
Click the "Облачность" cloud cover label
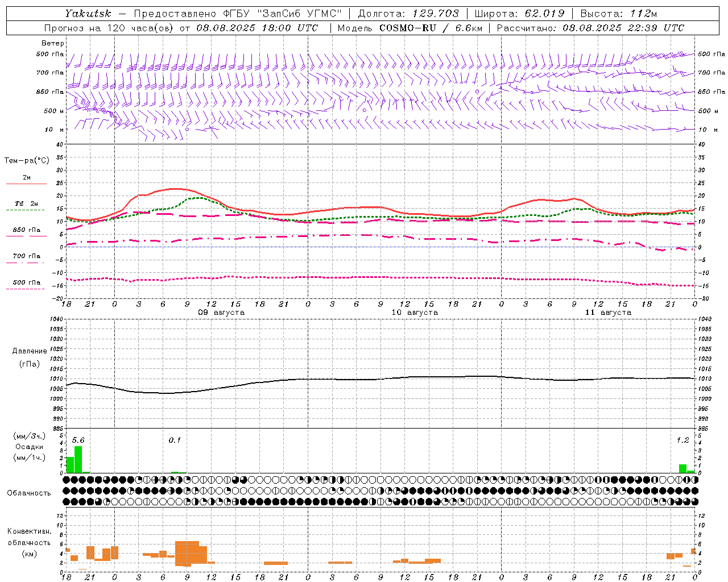click(x=29, y=493)
